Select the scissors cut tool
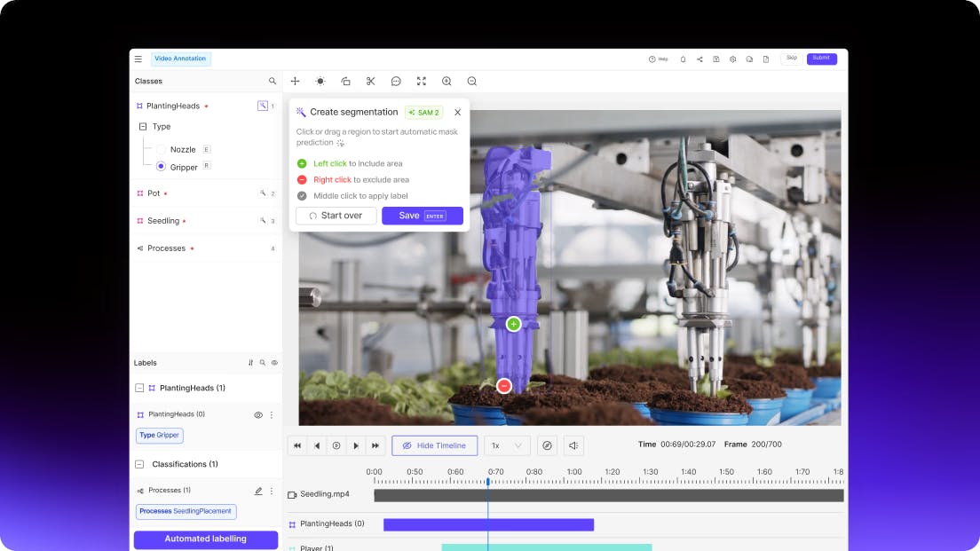 371,81
